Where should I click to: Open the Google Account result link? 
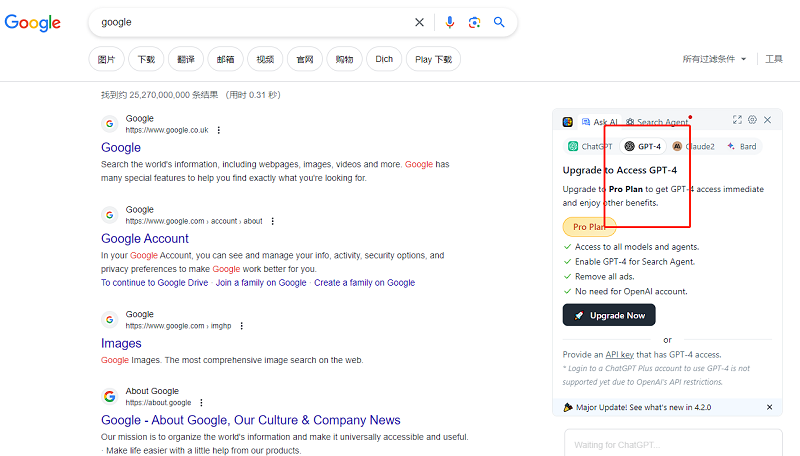point(145,239)
